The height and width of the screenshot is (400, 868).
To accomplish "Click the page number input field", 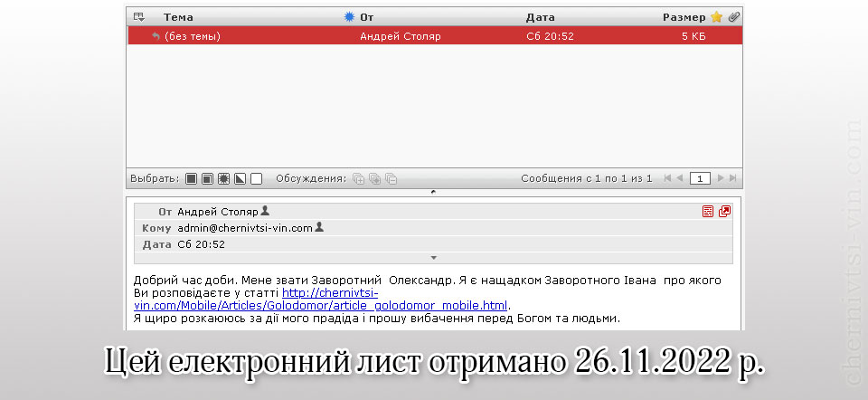I will click(700, 179).
